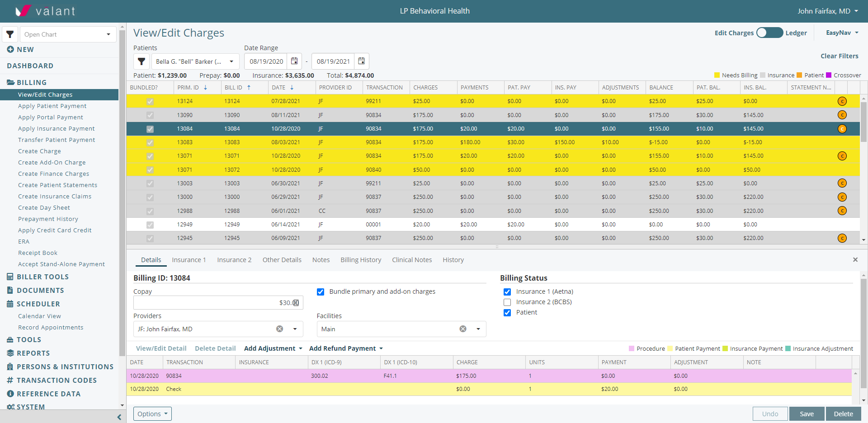Open the EasyNav dropdown menu
The image size is (868, 423).
tap(842, 33)
